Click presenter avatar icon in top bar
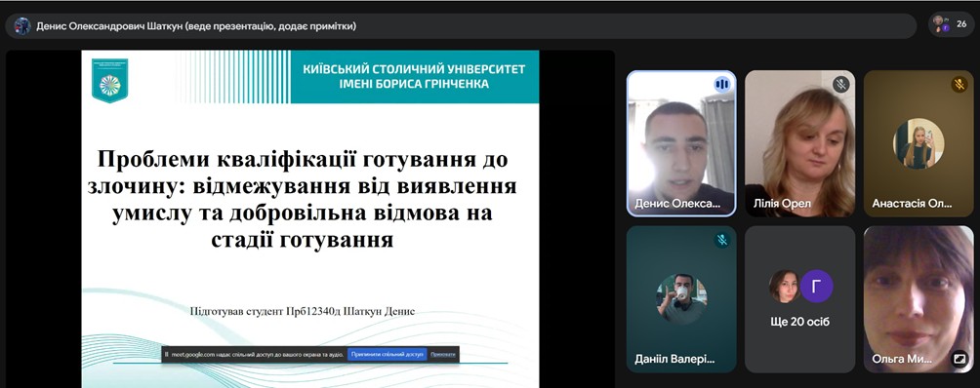 click(22, 26)
